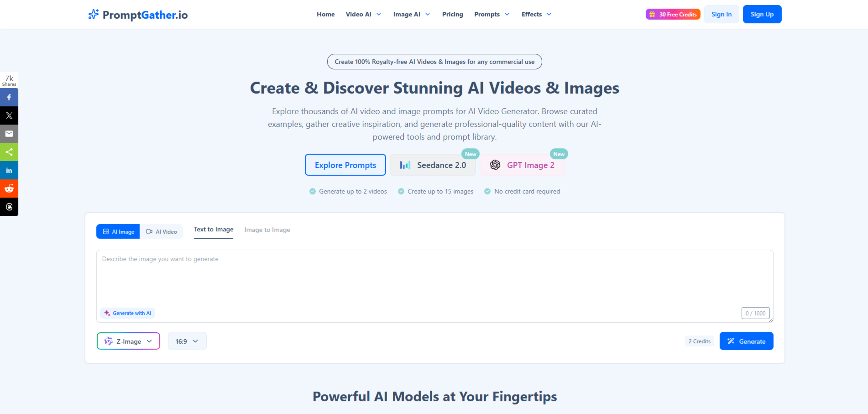Click the PromptGather.io sparkle logo icon
This screenshot has width=868, height=414.
point(93,14)
